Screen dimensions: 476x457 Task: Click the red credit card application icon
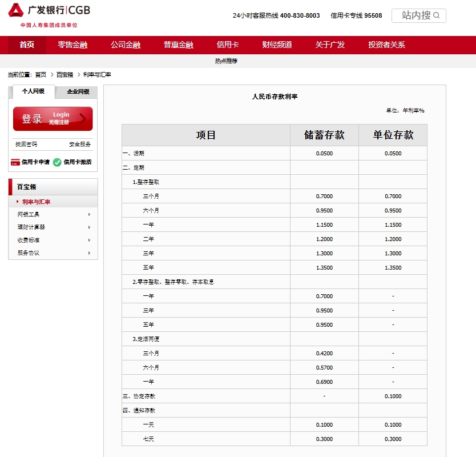click(15, 162)
